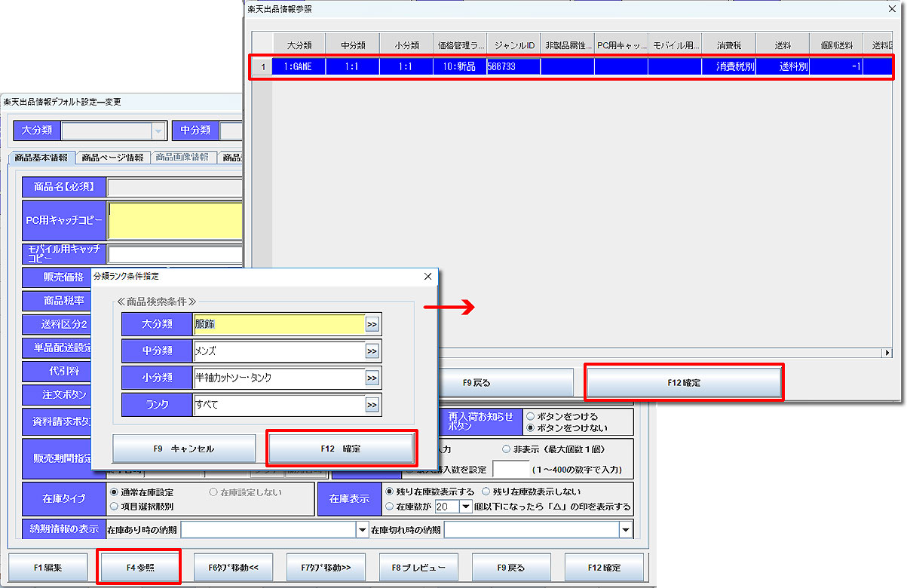Open the 小分類 >> selection button
The height and width of the screenshot is (588, 907).
[372, 378]
